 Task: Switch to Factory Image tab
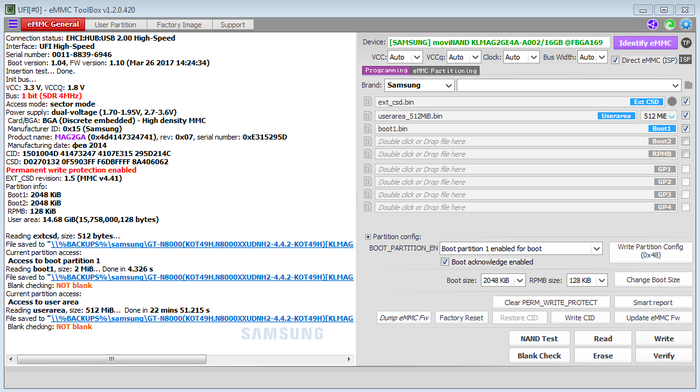(x=179, y=25)
